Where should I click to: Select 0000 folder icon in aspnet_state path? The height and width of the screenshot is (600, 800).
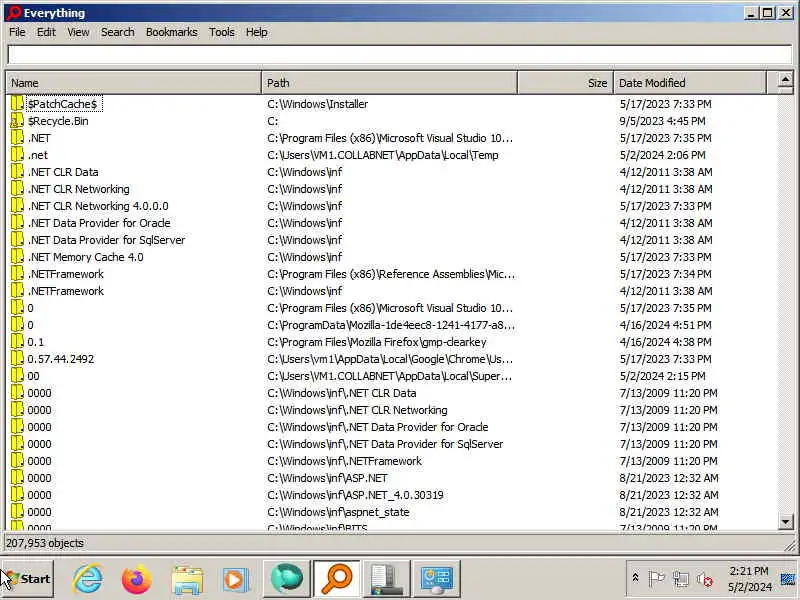(x=17, y=512)
